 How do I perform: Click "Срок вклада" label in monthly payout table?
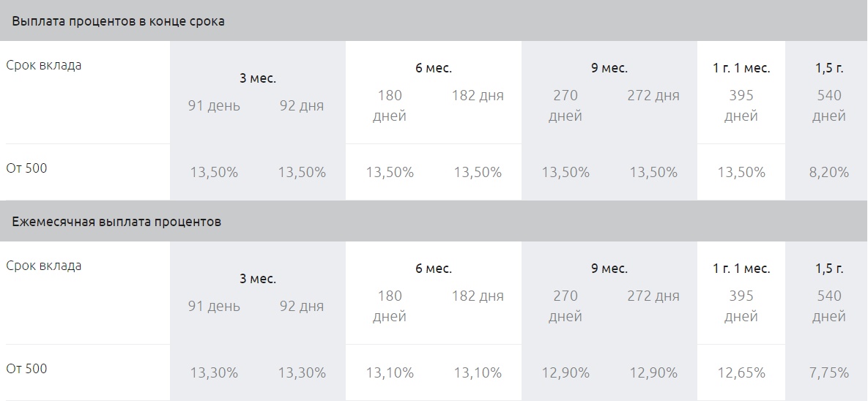(x=44, y=266)
